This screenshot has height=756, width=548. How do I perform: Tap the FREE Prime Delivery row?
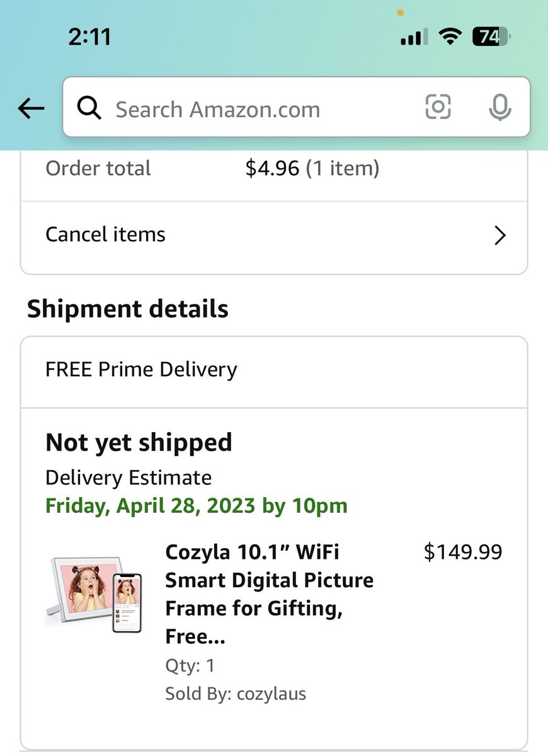(x=273, y=370)
